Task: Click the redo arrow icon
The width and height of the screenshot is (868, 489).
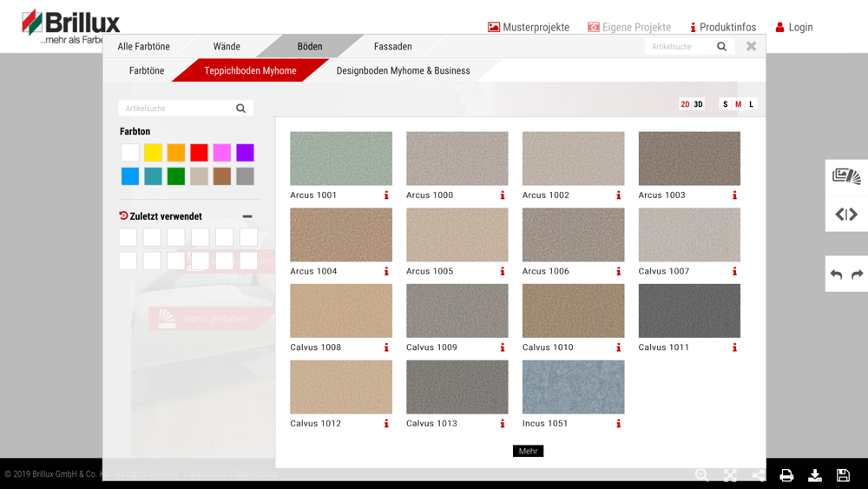Action: (x=857, y=274)
